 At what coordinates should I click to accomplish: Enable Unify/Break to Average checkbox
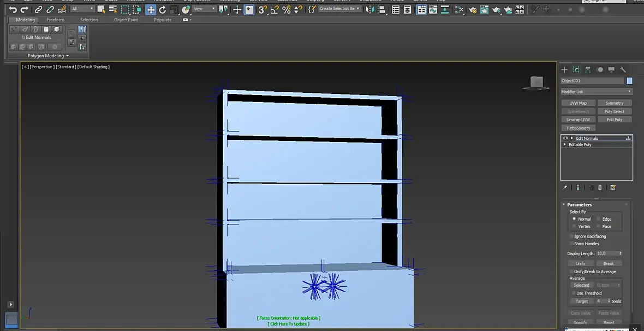571,271
